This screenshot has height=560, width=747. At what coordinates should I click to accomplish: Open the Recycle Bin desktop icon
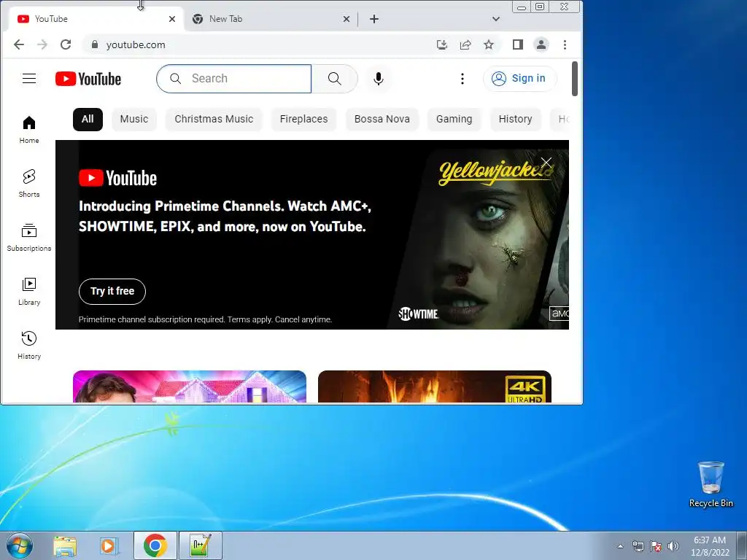711,484
